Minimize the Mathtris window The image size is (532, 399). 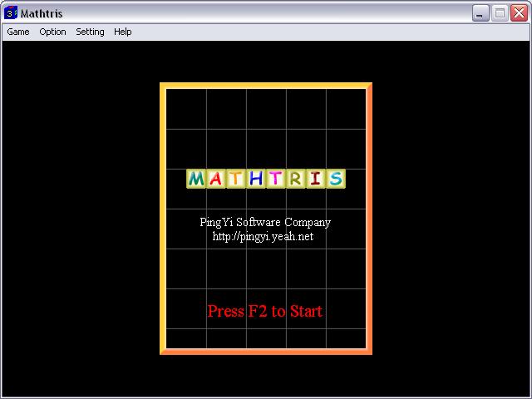(480, 13)
